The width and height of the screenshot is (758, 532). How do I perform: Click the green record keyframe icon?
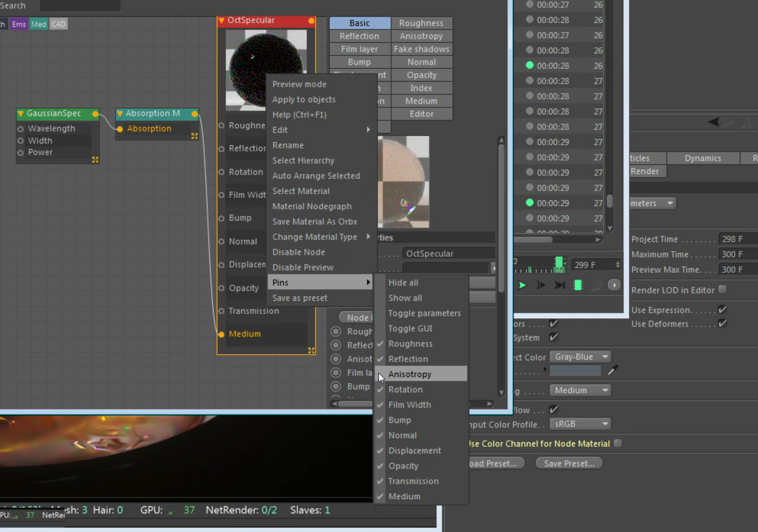[x=578, y=285]
